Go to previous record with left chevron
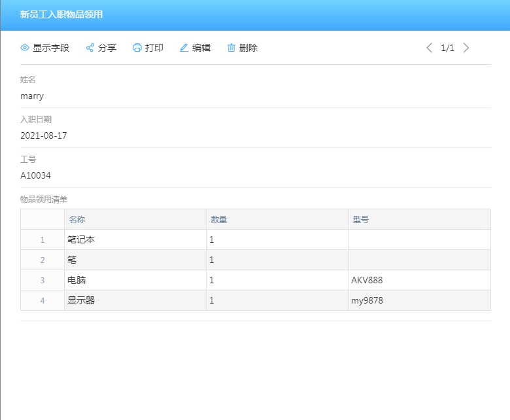 430,48
